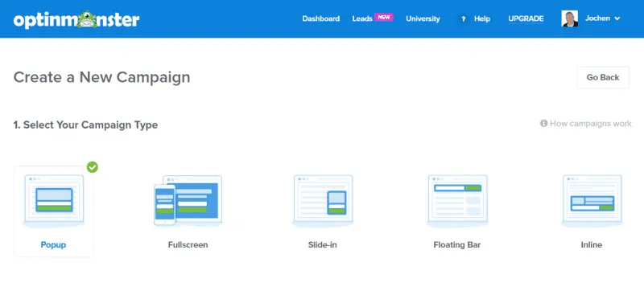Click the pink NEW badge next to Leads

(x=384, y=17)
